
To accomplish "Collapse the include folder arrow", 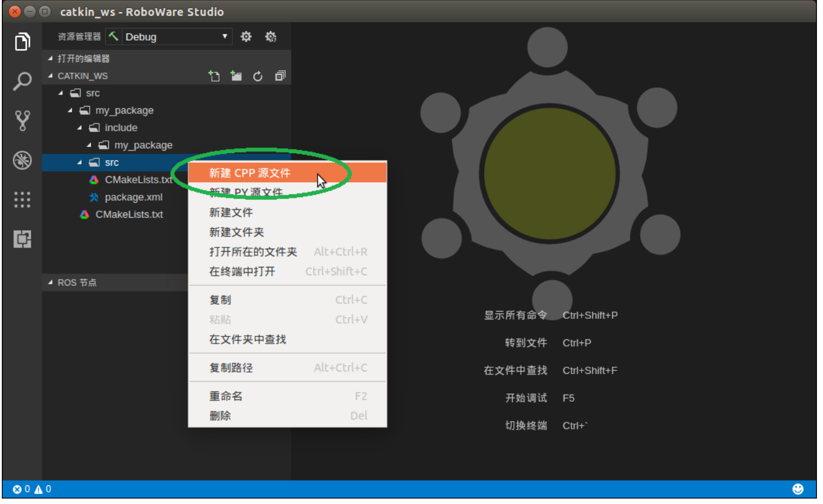I will (x=79, y=128).
